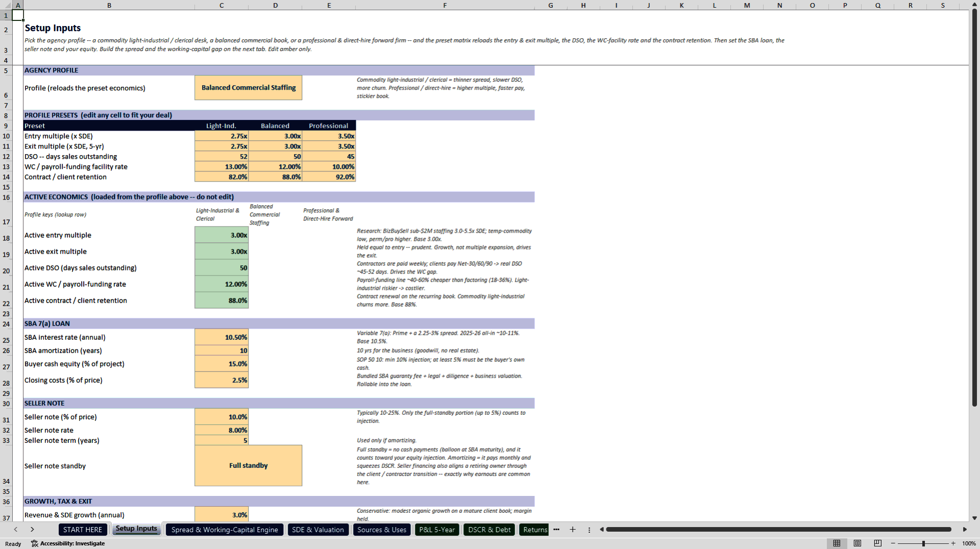Image resolution: width=980 pixels, height=549 pixels.
Task: Select Balanced exit multiple 3.00x cell
Action: point(275,146)
